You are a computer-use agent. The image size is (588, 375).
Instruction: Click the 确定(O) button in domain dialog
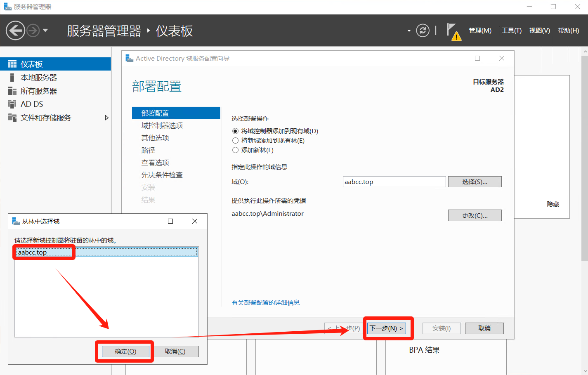click(125, 351)
